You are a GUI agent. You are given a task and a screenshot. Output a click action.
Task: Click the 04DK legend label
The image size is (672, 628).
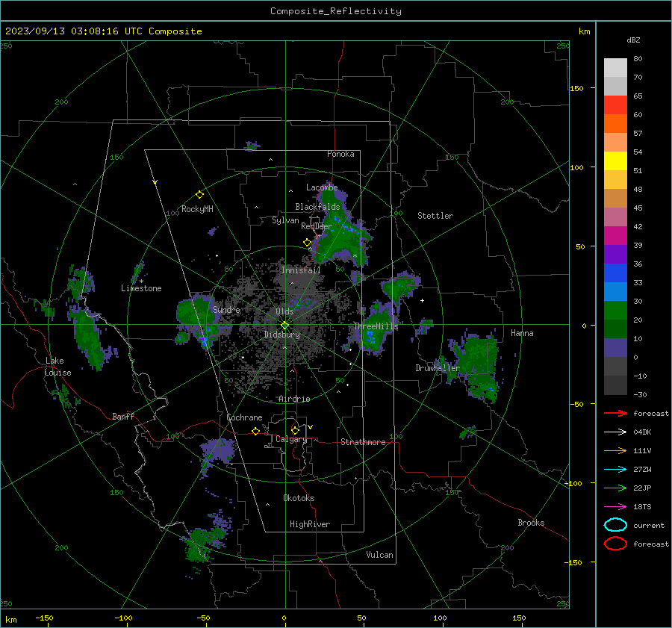click(642, 432)
